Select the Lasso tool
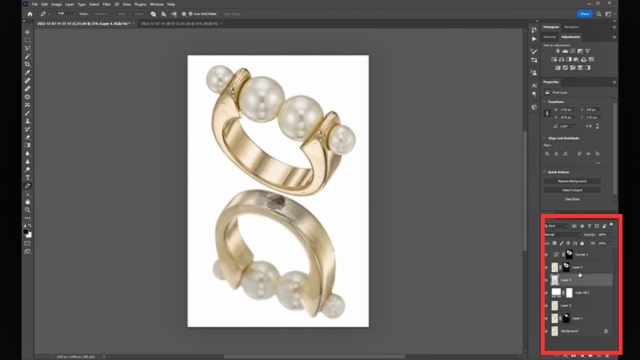The width and height of the screenshot is (640, 360). coord(27,48)
